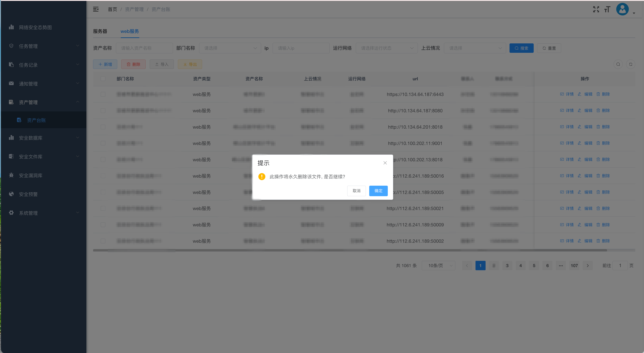The image size is (644, 353).
Task: Click the user avatar icon
Action: pos(622,9)
